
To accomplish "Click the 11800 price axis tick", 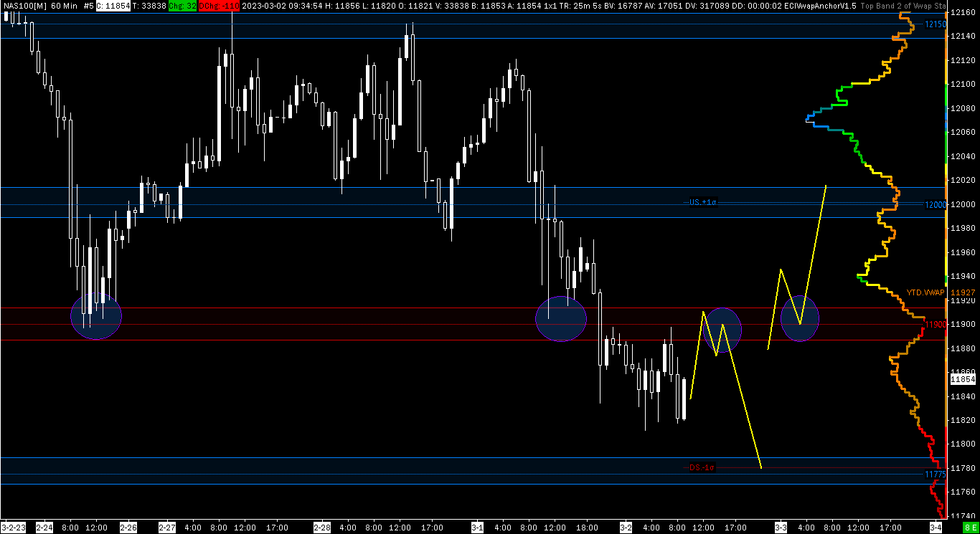I will [x=962, y=444].
